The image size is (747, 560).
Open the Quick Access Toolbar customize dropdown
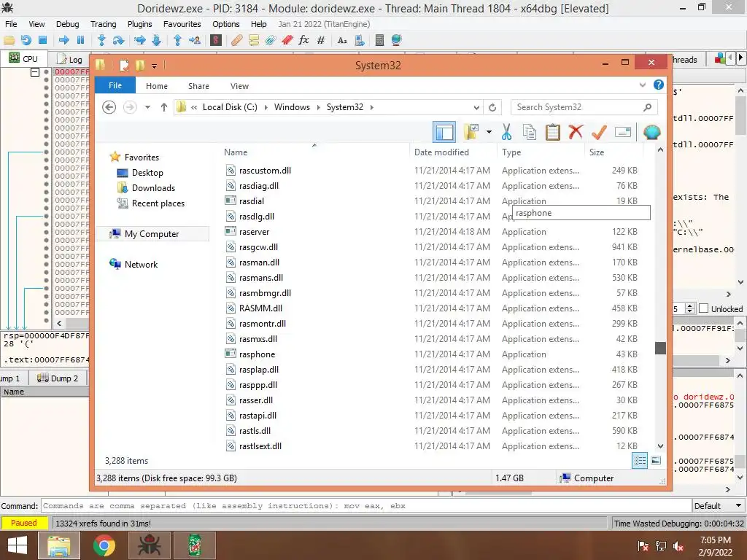[154, 66]
